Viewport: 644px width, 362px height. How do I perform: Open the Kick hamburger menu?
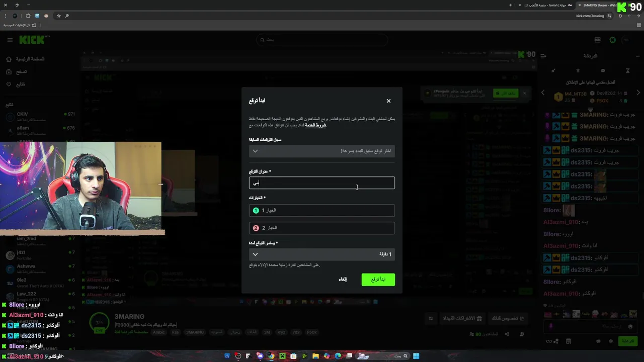coord(10,40)
